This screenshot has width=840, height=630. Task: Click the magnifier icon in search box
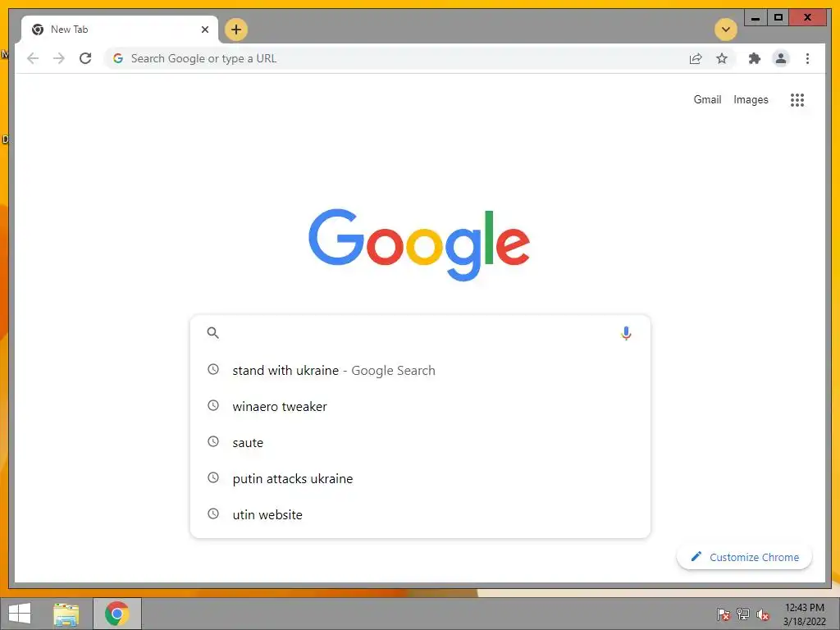212,333
